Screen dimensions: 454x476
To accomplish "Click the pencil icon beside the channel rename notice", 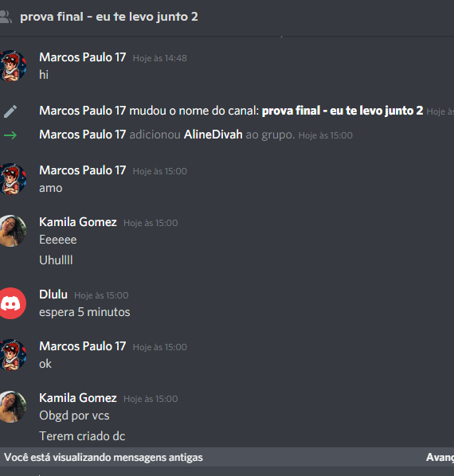I will point(10,111).
